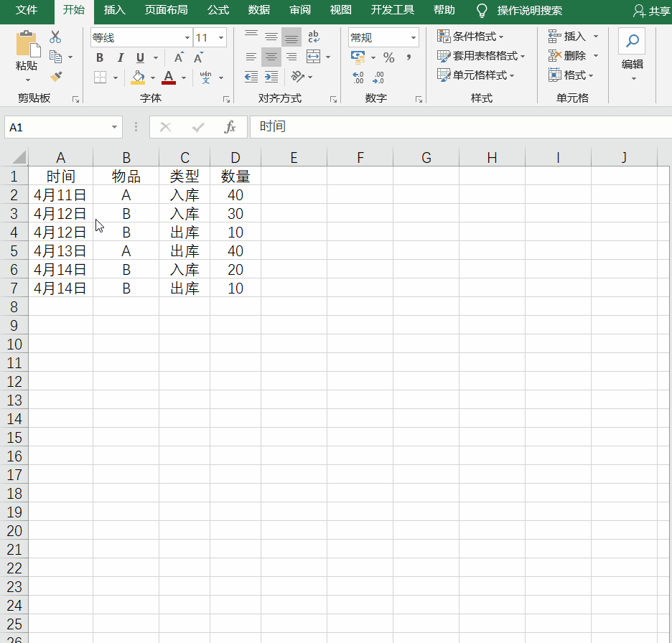The width and height of the screenshot is (672, 643).
Task: Click the Cut scissors icon
Action: click(x=55, y=37)
